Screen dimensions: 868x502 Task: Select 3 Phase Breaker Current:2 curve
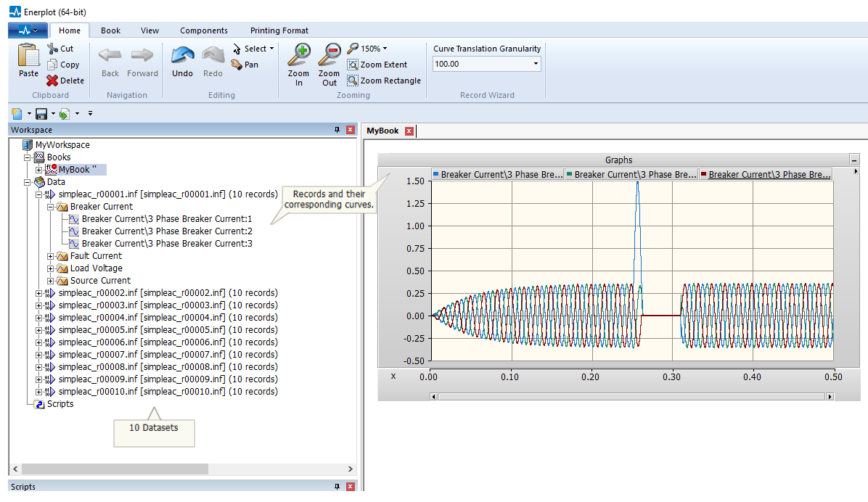click(x=166, y=231)
